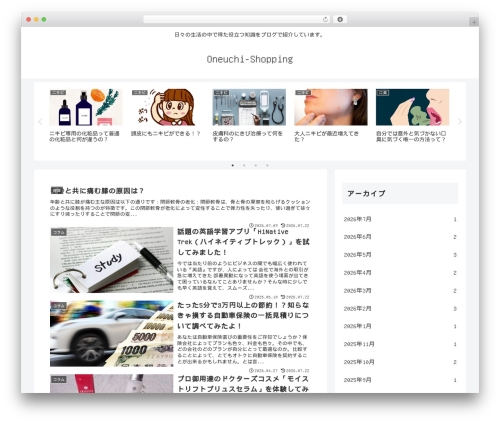Open the HiNative Trek article title
Screen dimensions: 500x423
(x=243, y=242)
